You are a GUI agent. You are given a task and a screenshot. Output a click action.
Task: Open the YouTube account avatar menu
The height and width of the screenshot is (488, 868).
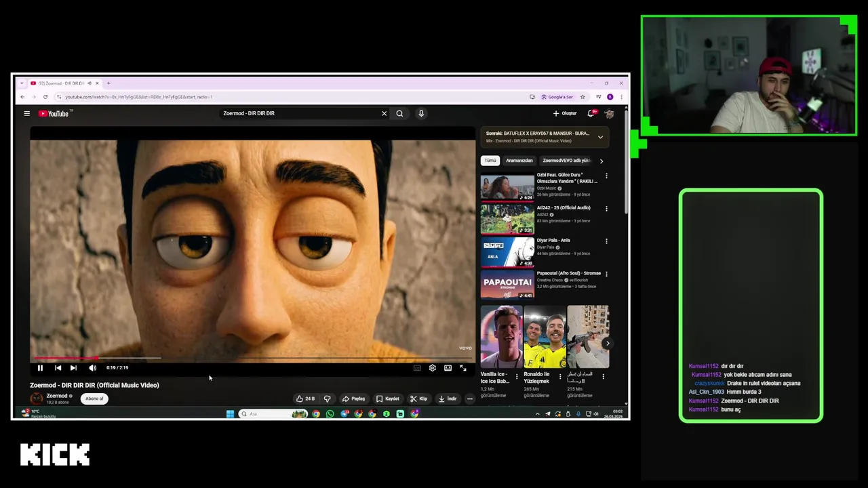pyautogui.click(x=609, y=113)
